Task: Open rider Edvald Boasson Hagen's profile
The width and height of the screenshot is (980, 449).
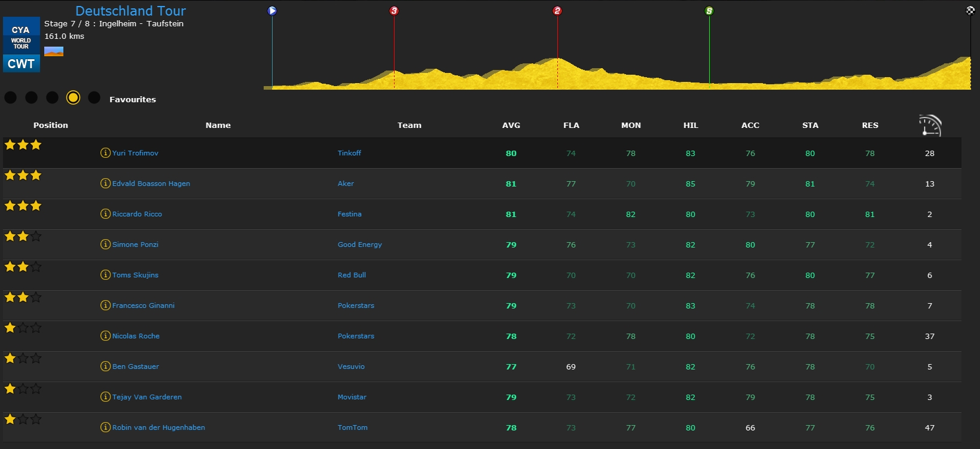Action: pos(151,184)
